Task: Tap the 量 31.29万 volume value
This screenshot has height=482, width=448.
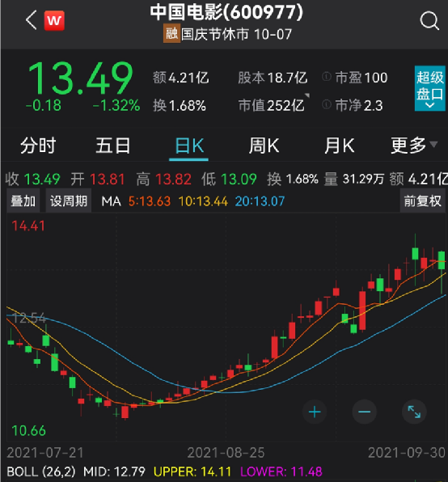Action: coord(354,179)
